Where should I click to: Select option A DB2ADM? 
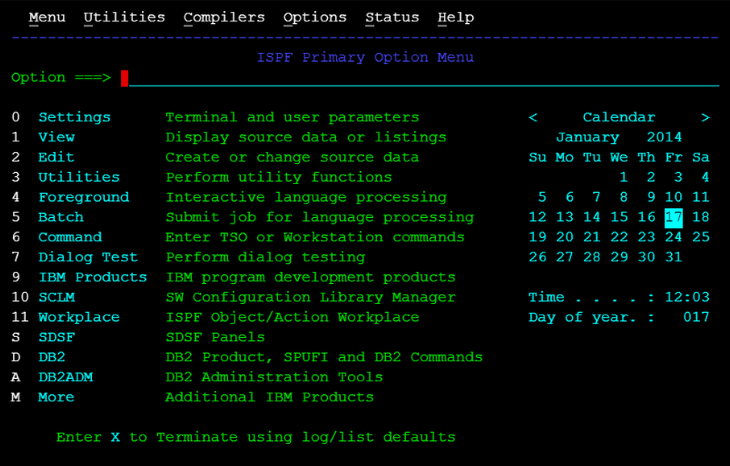[66, 378]
